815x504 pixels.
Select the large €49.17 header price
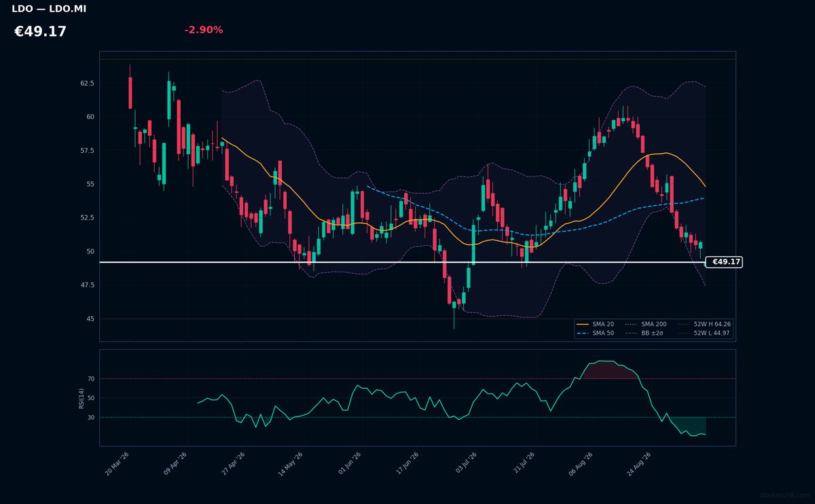40,32
